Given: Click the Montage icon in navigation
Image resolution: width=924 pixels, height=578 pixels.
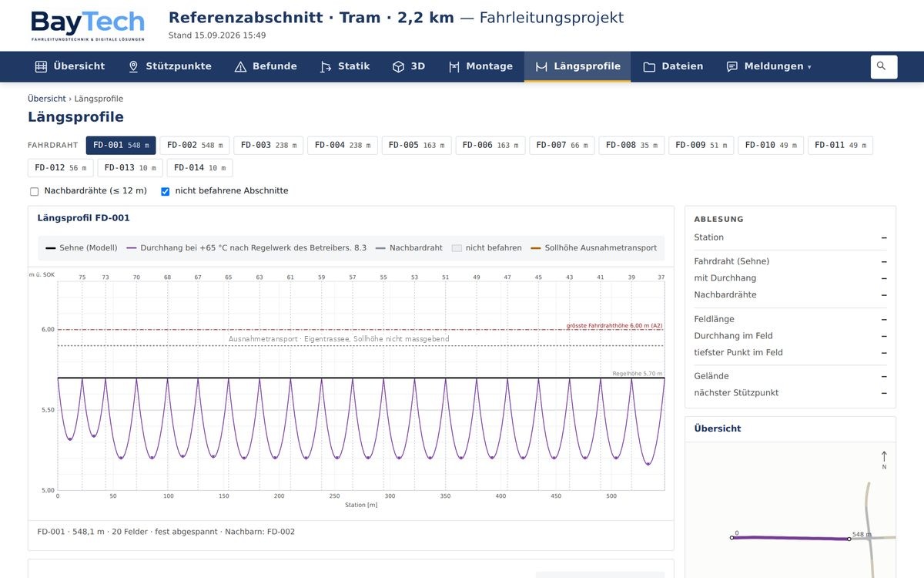Looking at the screenshot, I should point(454,66).
